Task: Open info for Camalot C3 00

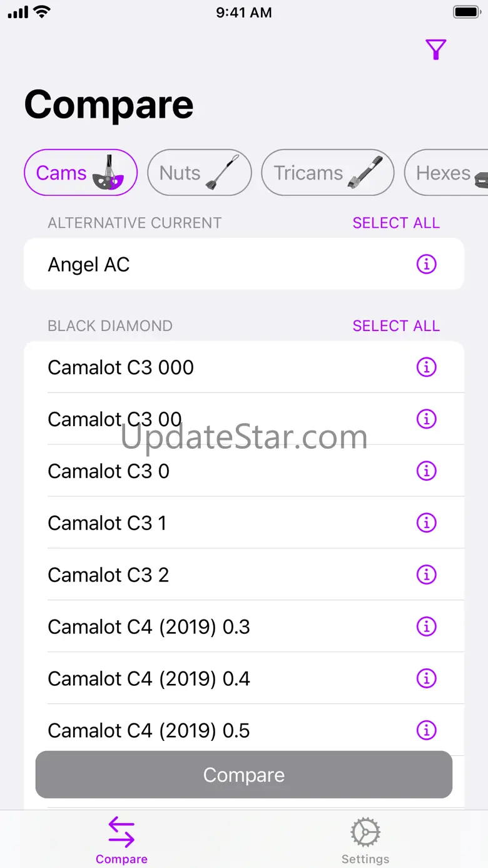Action: click(x=426, y=419)
